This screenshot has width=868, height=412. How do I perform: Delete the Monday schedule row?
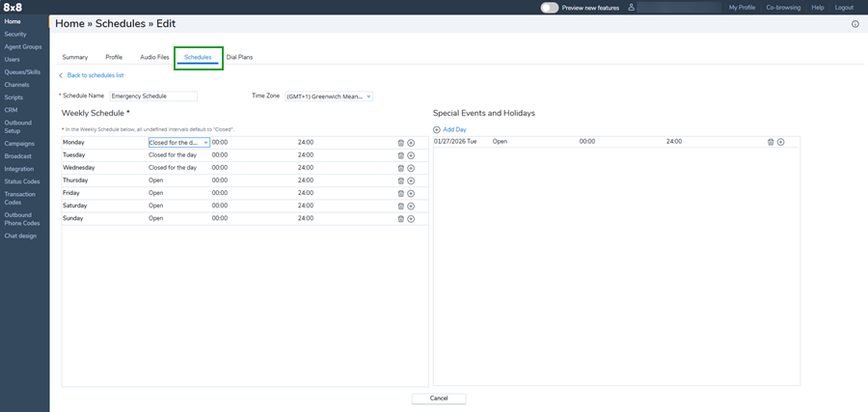[x=401, y=143]
